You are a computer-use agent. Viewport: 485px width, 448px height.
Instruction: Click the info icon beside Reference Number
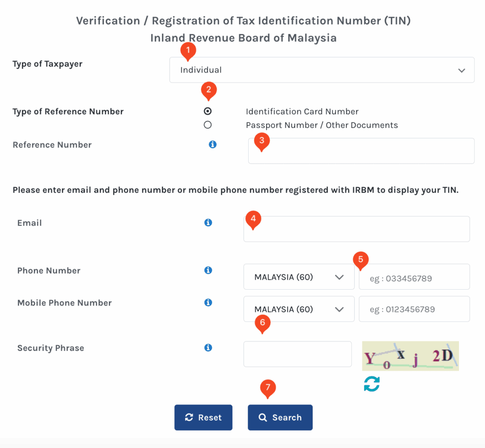tap(213, 145)
